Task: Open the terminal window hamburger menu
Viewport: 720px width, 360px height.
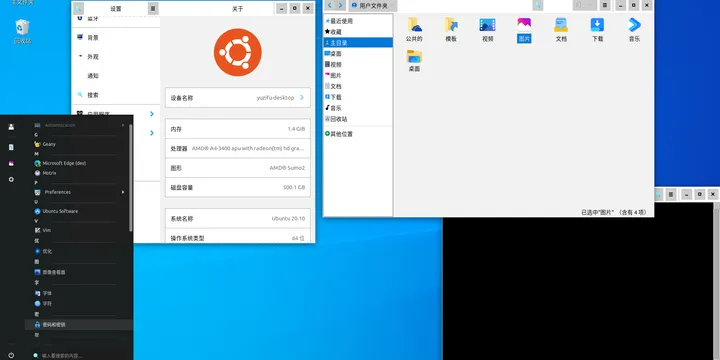Action: point(671,194)
